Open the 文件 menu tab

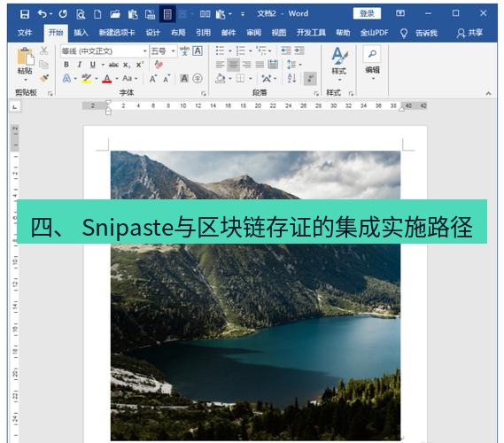[25, 33]
